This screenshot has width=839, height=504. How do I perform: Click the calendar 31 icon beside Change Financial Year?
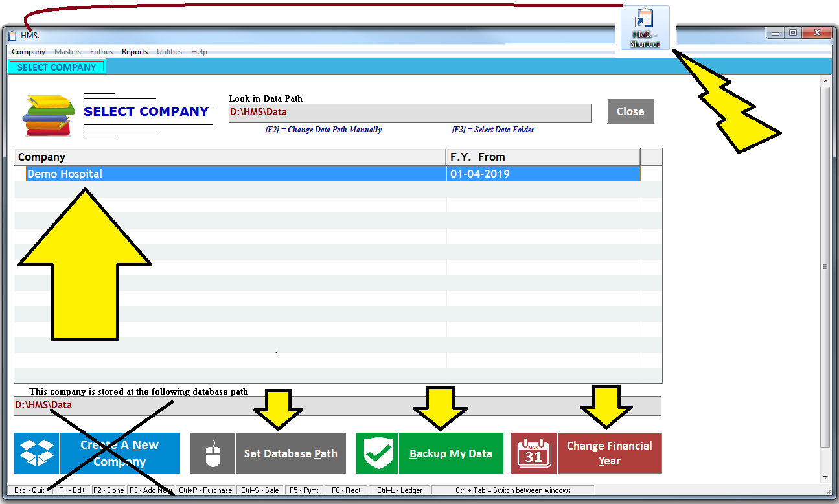point(533,453)
